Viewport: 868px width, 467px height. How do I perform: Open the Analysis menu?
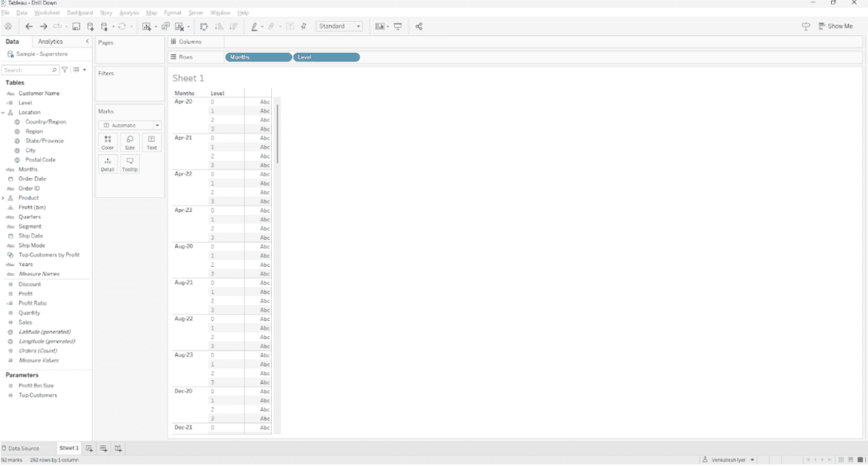[x=129, y=13]
